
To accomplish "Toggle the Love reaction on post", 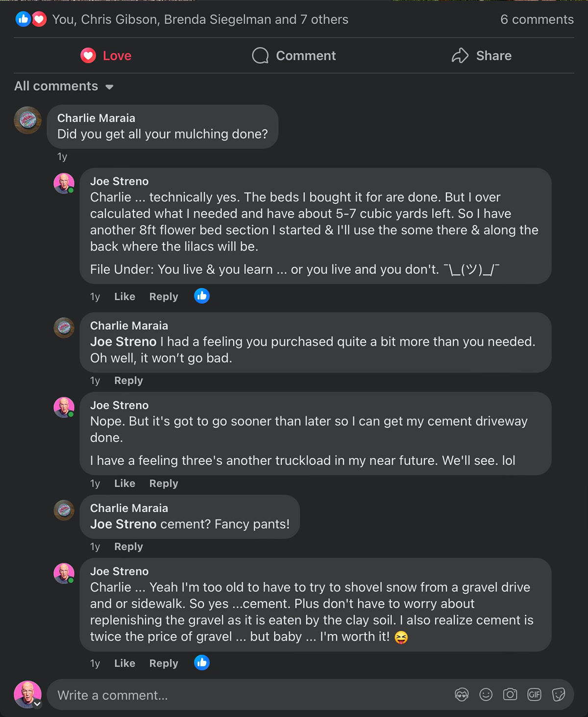I will point(106,56).
